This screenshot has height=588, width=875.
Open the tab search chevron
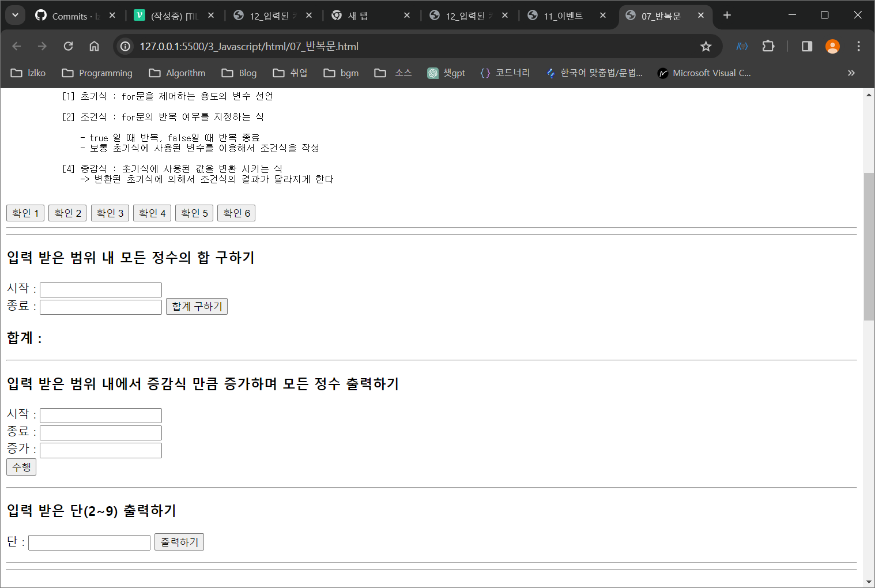tap(15, 14)
